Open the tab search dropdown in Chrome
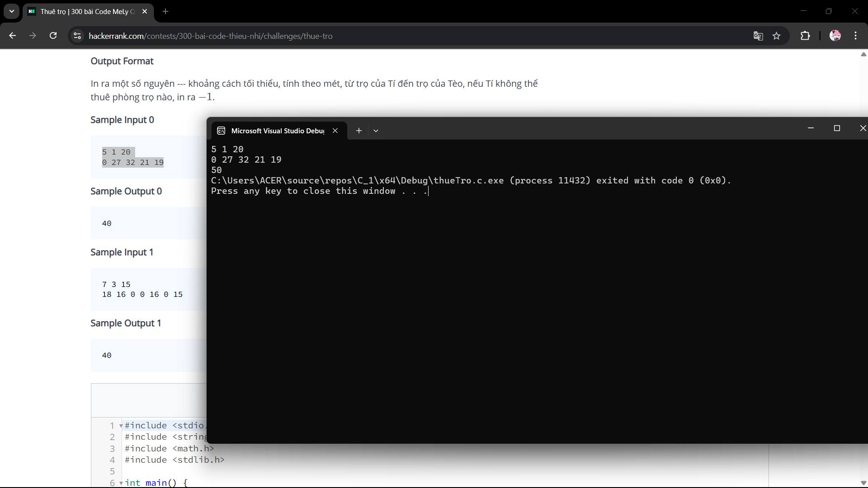868x488 pixels. (12, 11)
